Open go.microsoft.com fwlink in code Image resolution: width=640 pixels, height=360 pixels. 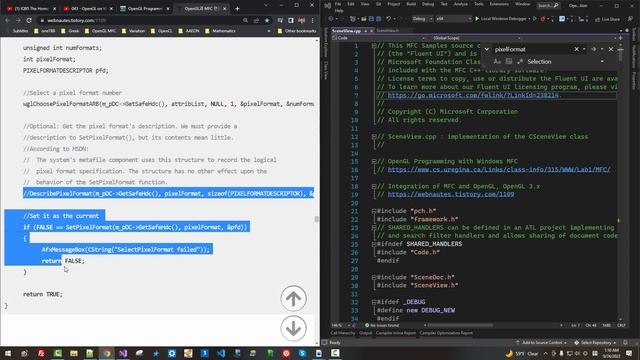[473, 95]
